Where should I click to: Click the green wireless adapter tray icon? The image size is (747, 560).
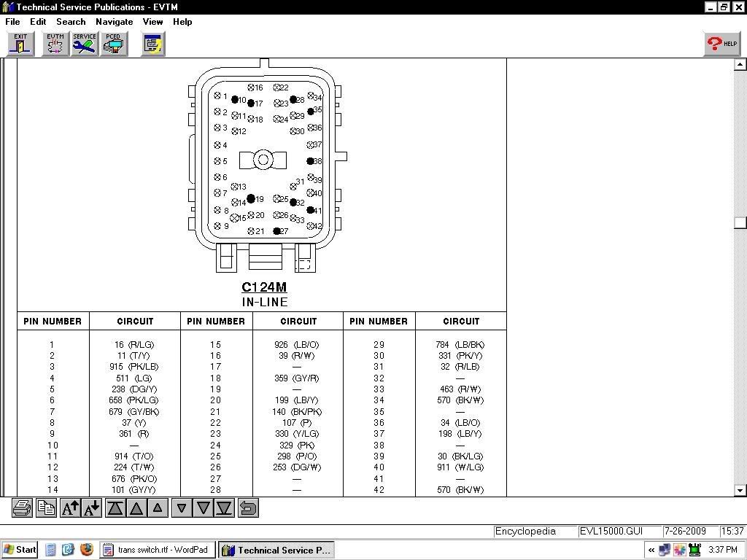pyautogui.click(x=694, y=550)
